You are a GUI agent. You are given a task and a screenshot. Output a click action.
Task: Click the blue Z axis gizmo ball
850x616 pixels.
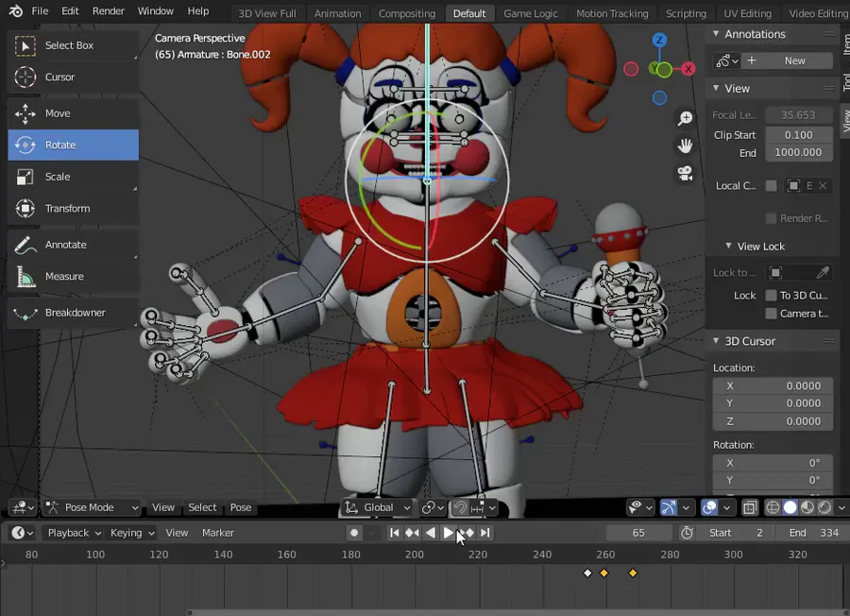point(659,40)
